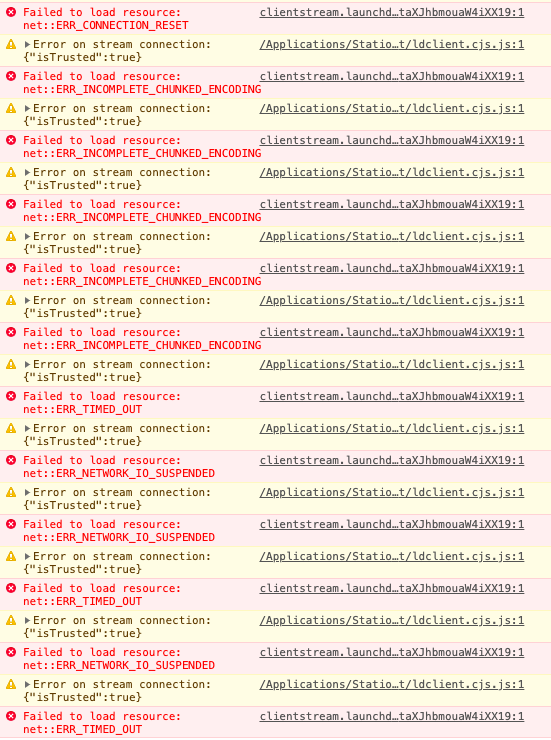Click error icon beside the first ERR_TIMED_OUT
Viewport: 551px width, 740px height.
pyautogui.click(x=11, y=396)
